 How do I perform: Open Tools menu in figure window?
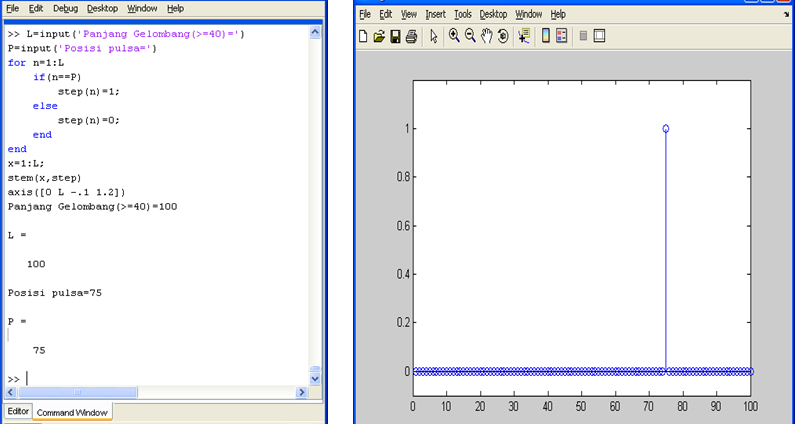click(x=463, y=14)
